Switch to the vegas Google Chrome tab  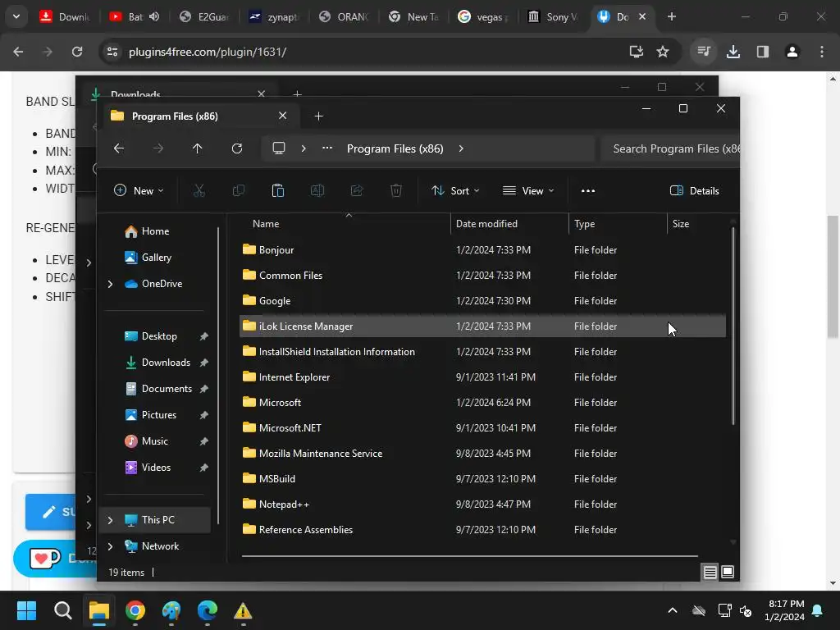coord(483,16)
